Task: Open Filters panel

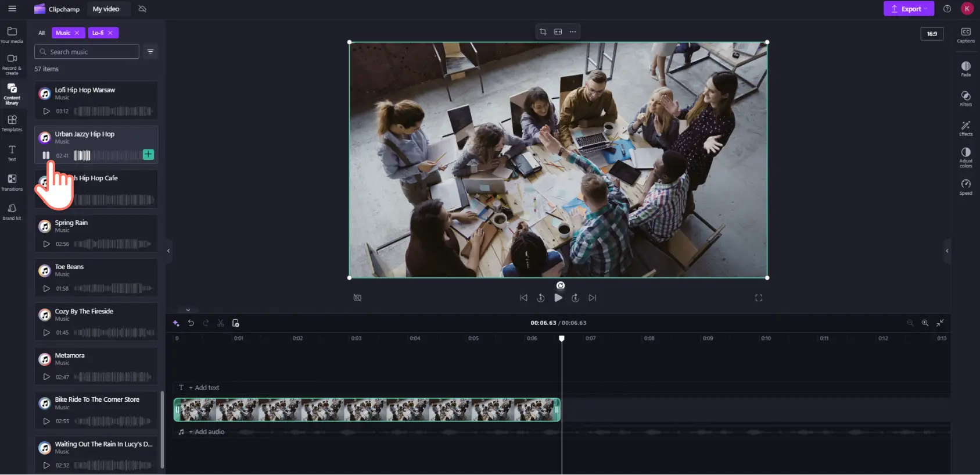Action: click(965, 98)
